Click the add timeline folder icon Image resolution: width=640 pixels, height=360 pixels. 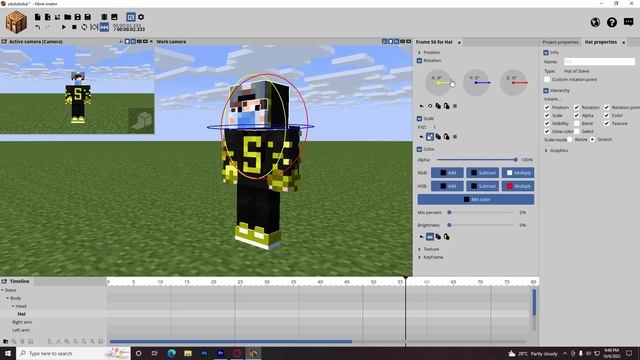[5, 341]
